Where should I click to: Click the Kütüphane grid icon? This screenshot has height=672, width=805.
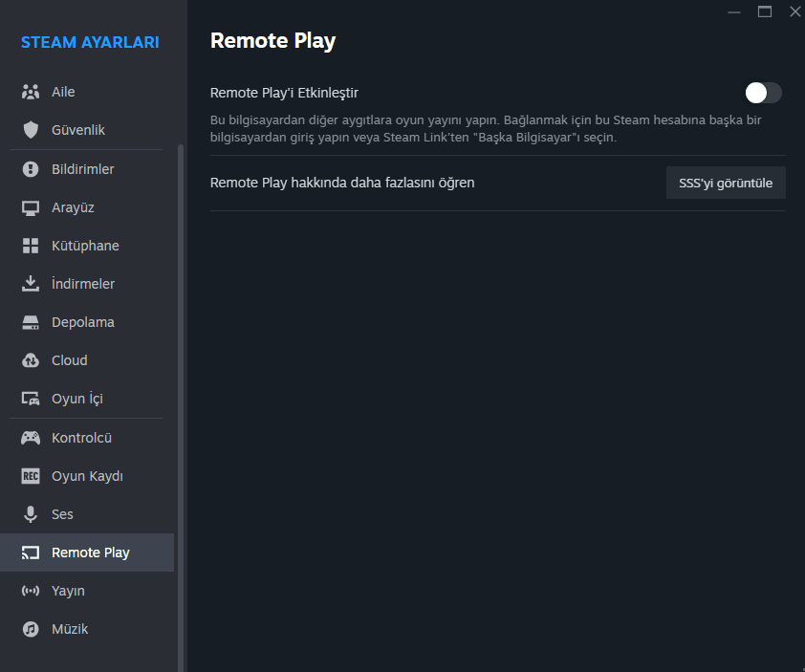tap(31, 246)
